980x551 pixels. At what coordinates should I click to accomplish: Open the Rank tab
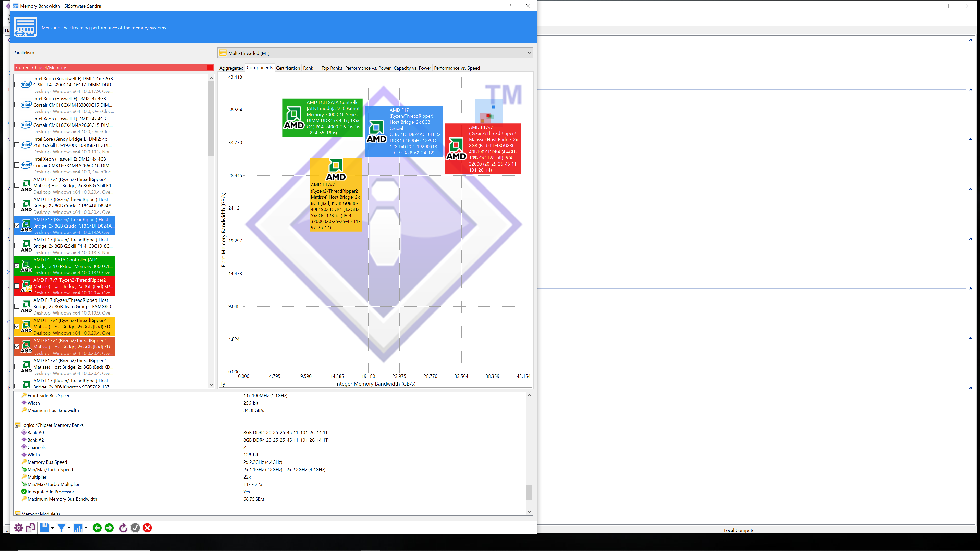point(308,68)
